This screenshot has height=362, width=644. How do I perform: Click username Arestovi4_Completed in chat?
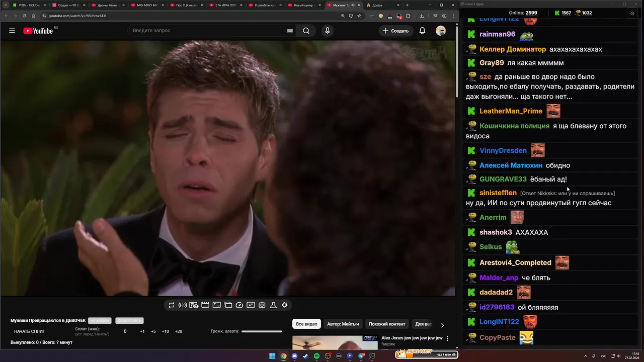pyautogui.click(x=515, y=262)
